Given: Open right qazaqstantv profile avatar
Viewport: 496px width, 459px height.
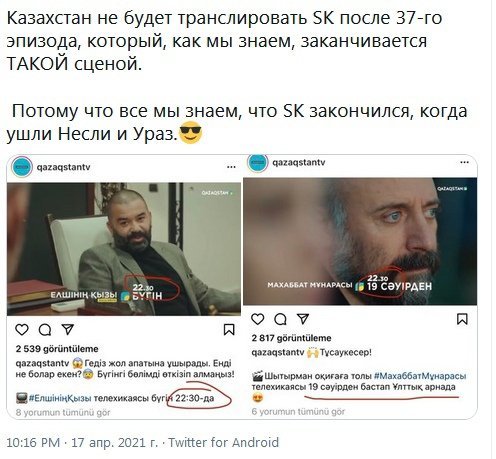Looking at the screenshot, I should (x=258, y=162).
